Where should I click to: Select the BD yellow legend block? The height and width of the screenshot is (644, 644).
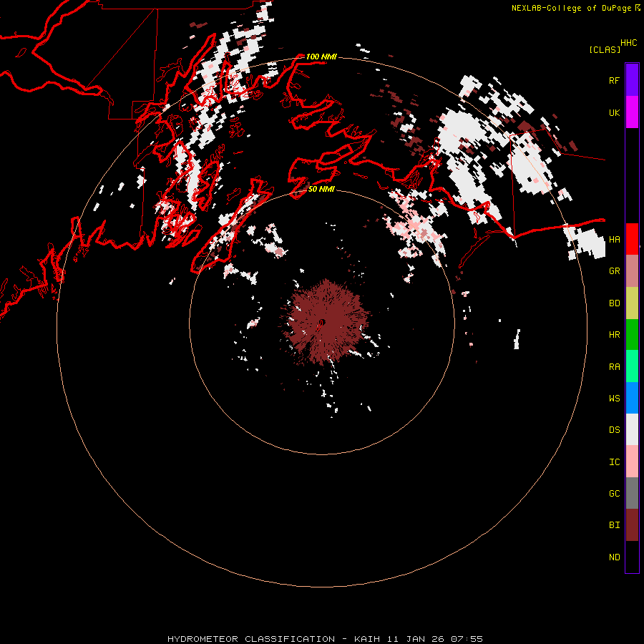632,303
